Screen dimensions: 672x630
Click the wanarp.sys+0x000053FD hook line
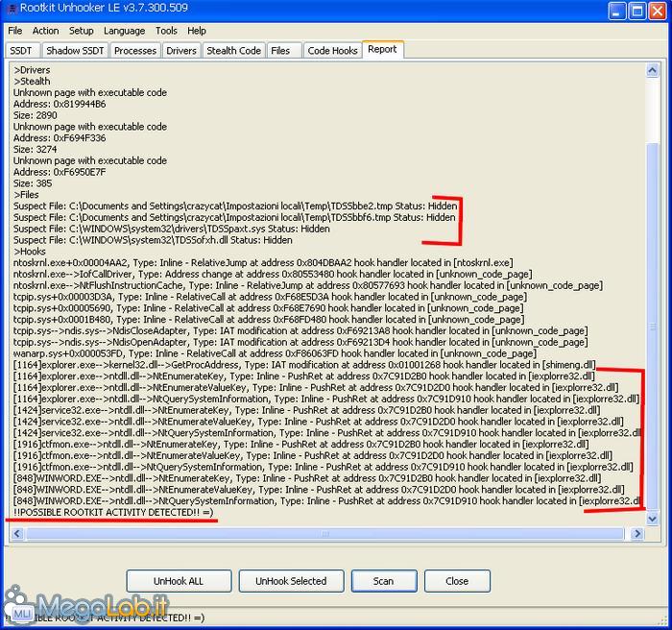coord(275,353)
